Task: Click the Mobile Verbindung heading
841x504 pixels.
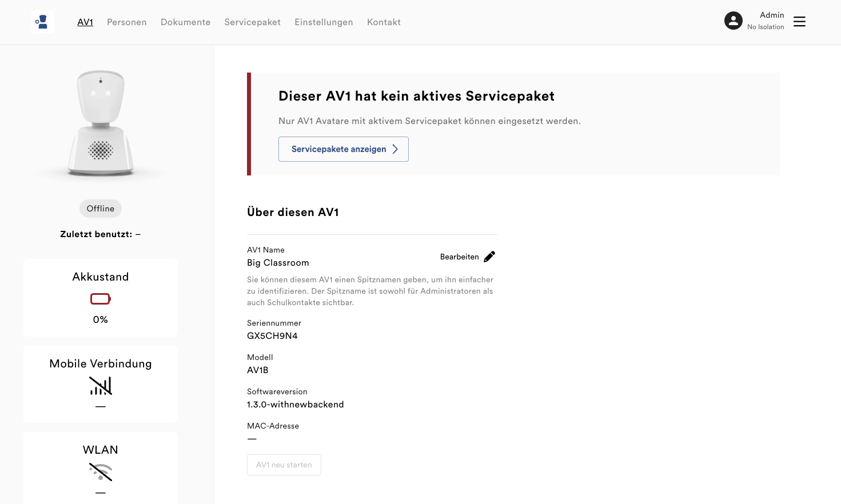Action: coord(101,363)
